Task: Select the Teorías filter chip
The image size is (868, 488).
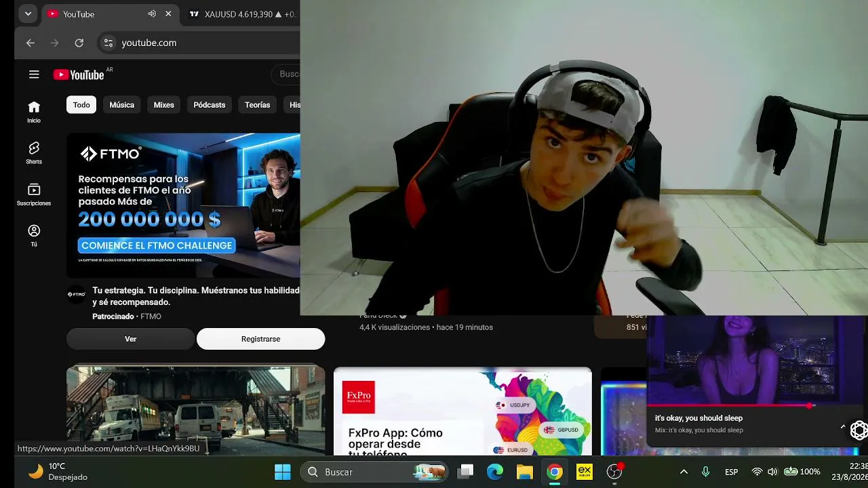Action: pos(258,105)
